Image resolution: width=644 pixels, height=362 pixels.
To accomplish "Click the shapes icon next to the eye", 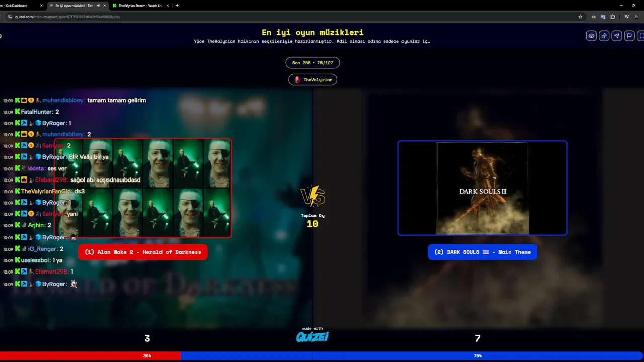I will click(x=604, y=36).
